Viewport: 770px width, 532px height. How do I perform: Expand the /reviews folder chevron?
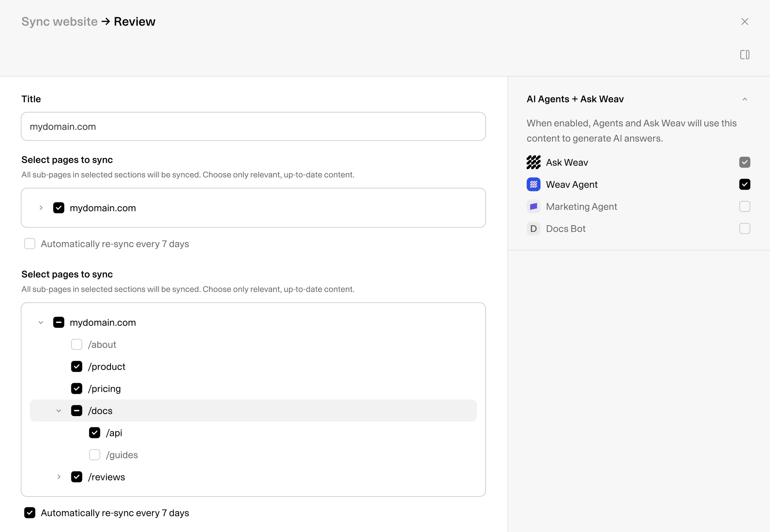coord(59,477)
